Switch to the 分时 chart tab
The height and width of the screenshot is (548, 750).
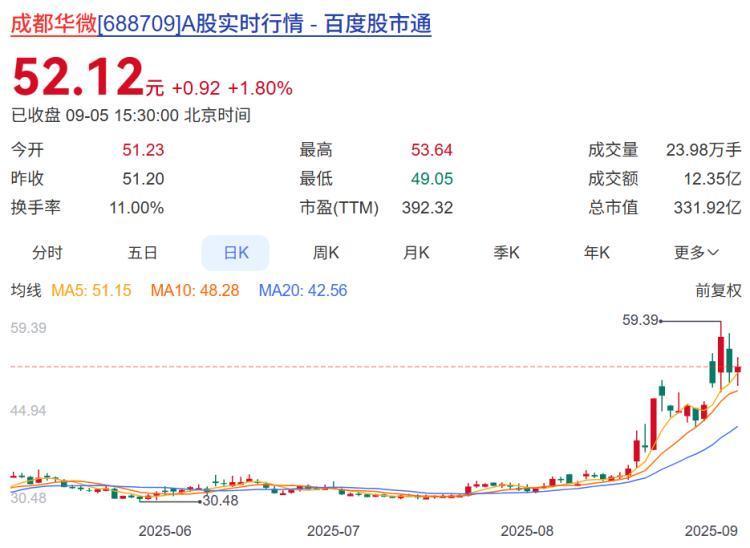47,252
